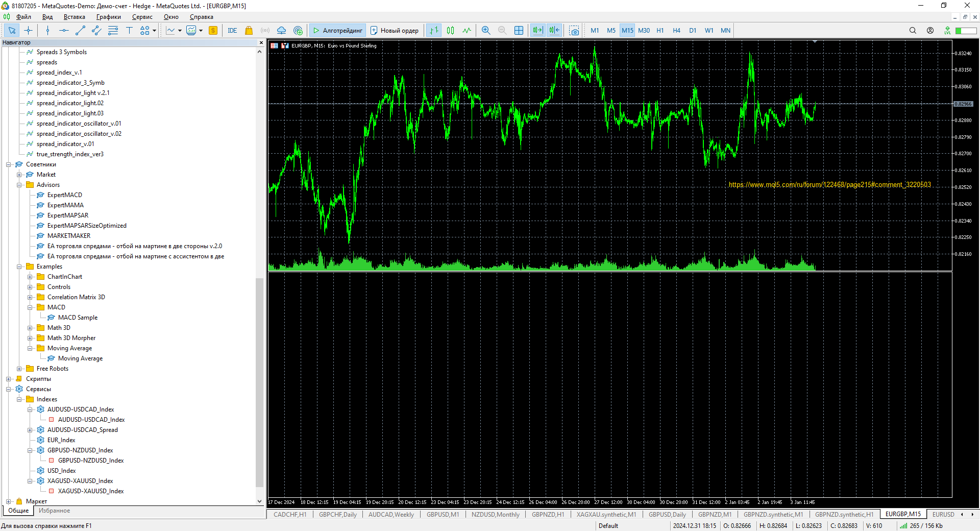Zoom out of the chart
This screenshot has height=531, width=980.
(x=502, y=31)
